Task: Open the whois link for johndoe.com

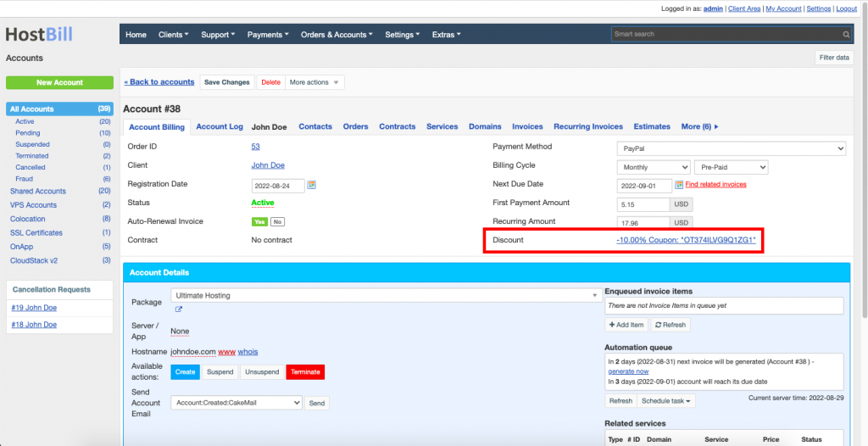Action: pyautogui.click(x=248, y=352)
